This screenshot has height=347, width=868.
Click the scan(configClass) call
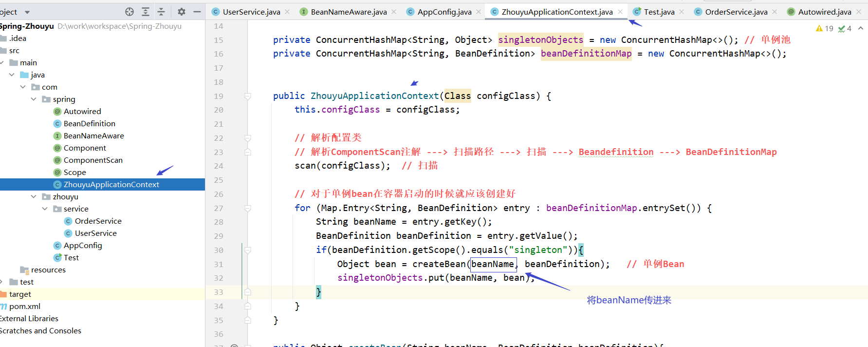342,166
